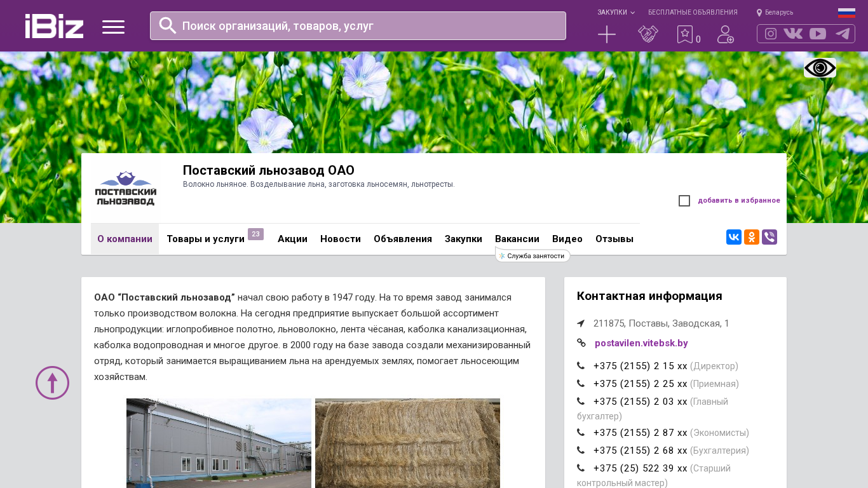
Task: Open the handshake partners icon
Action: tap(648, 34)
